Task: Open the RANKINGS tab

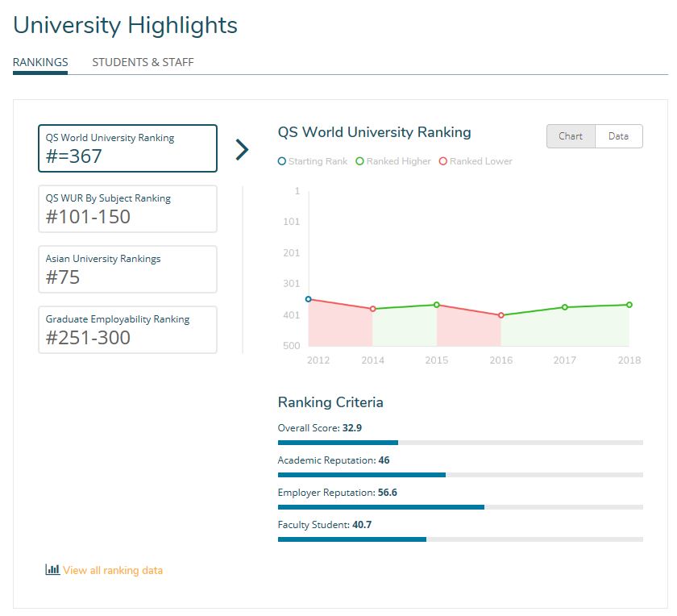Action: (x=40, y=62)
